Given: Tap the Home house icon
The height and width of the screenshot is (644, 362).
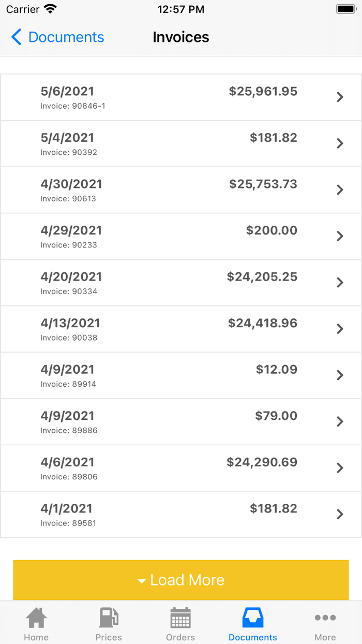Looking at the screenshot, I should (x=36, y=618).
